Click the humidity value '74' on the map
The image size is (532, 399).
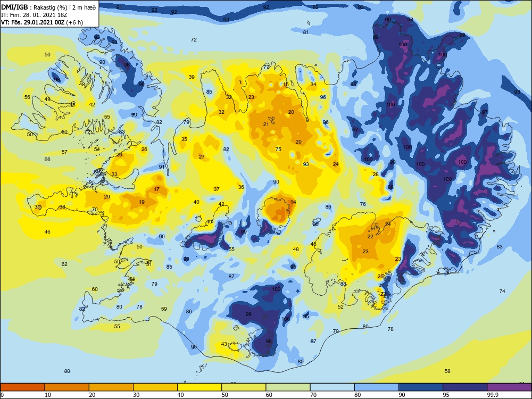tap(502, 291)
